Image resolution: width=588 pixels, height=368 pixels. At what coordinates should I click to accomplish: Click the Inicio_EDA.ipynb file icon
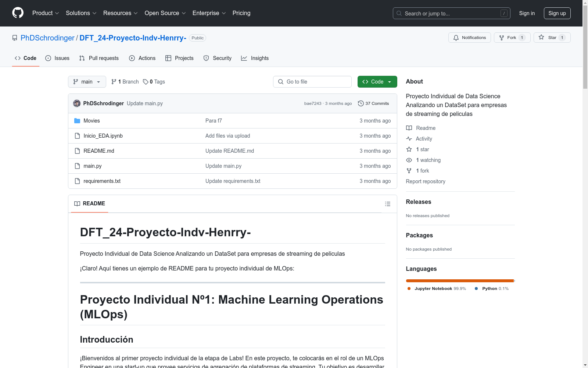77,136
